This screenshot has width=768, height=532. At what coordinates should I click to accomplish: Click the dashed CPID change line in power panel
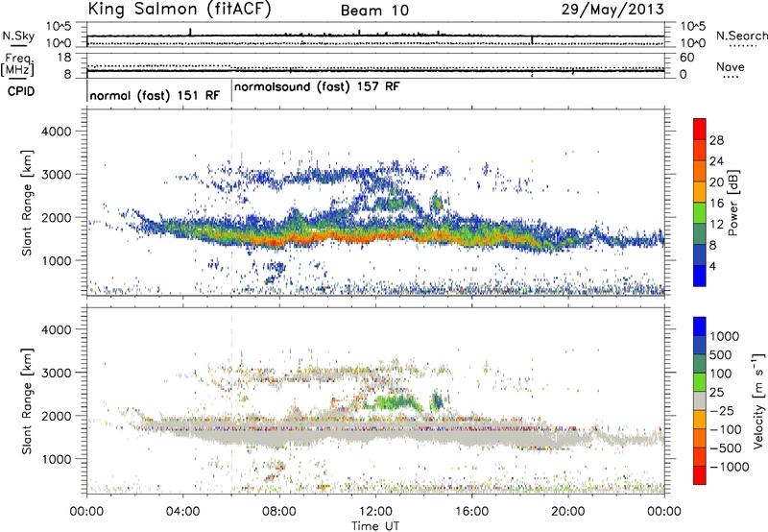pos(231,202)
